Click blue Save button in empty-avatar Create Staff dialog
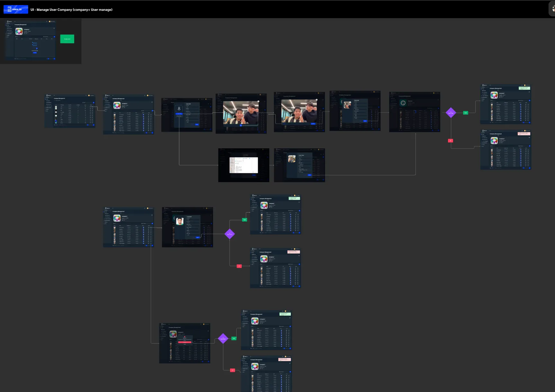555x392 pixels. pos(197,124)
